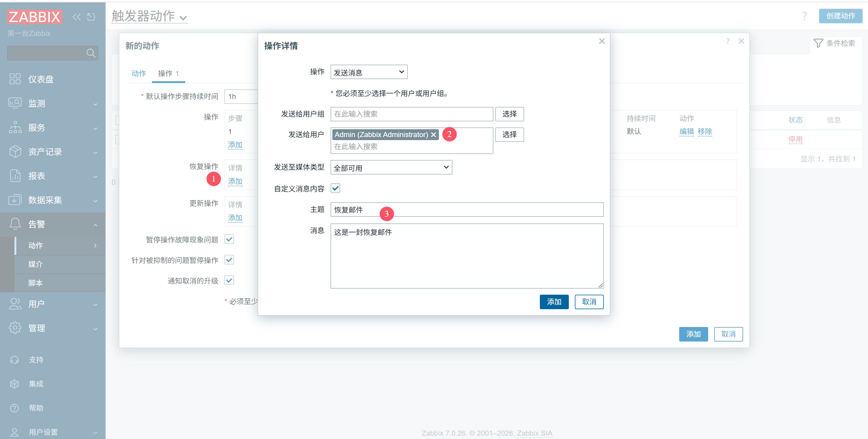This screenshot has width=868, height=439.
Task: Open the 发送至媒体类型 dropdown
Action: tap(391, 167)
